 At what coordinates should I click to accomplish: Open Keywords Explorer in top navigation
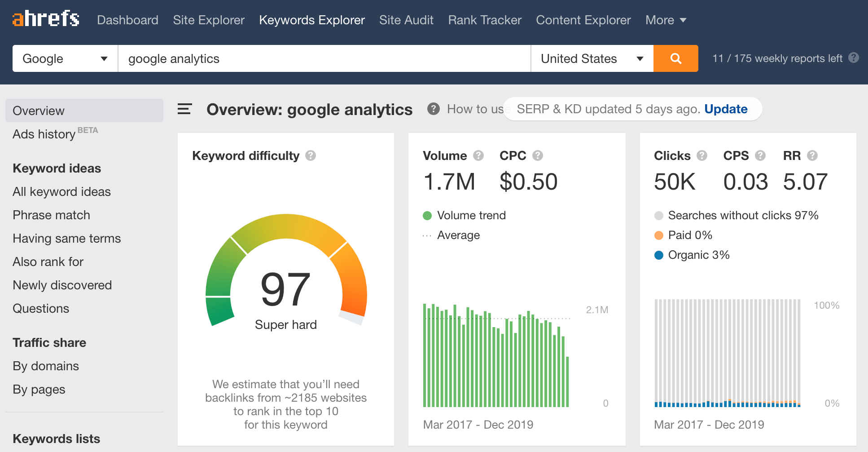click(312, 20)
